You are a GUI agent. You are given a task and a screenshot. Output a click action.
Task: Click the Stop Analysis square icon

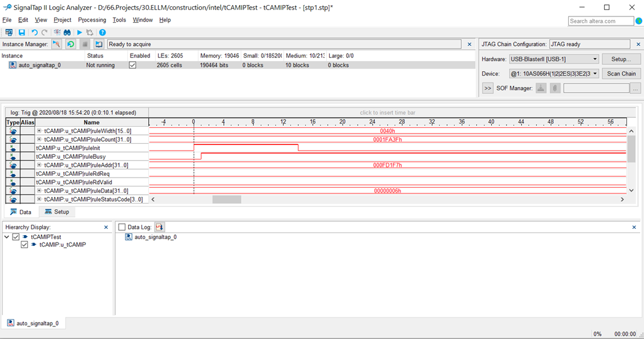(x=85, y=44)
